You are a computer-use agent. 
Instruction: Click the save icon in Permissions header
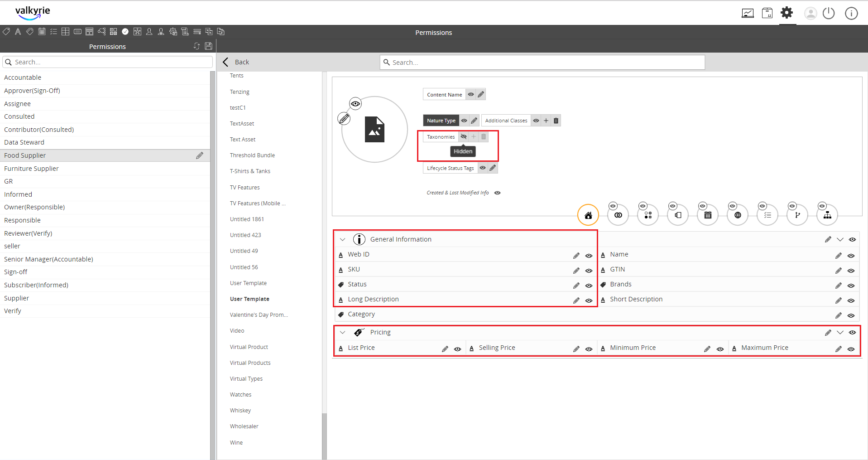(x=208, y=46)
